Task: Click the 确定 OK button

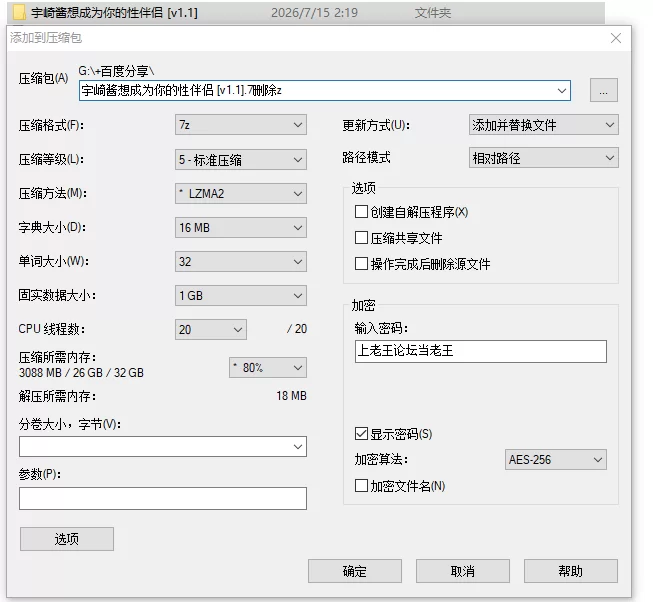Action: pos(355,571)
